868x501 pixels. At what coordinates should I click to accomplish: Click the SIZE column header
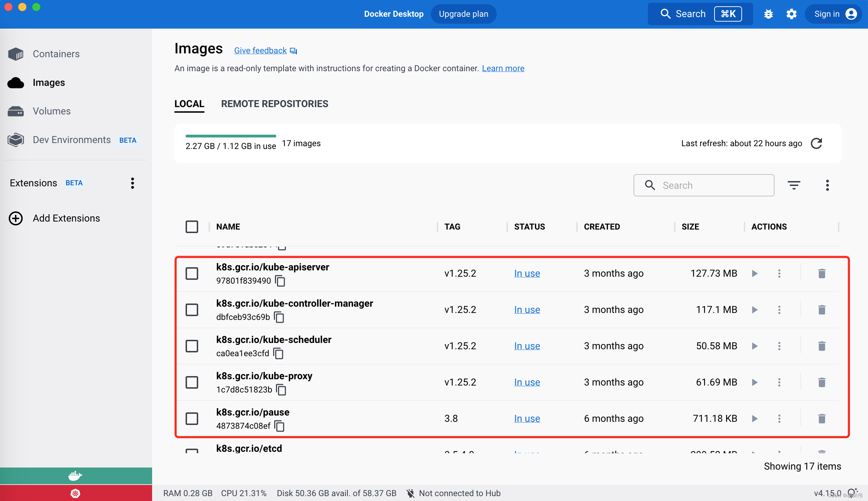690,227
